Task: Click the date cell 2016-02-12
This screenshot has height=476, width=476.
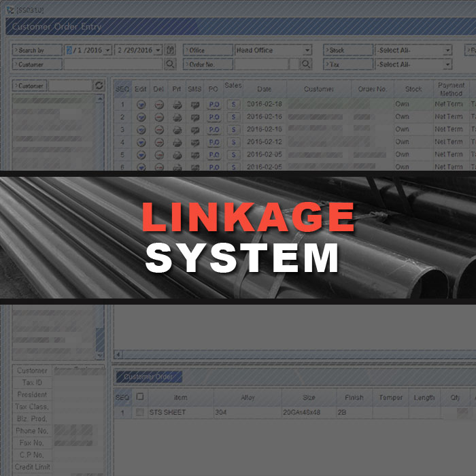Action: point(265,142)
